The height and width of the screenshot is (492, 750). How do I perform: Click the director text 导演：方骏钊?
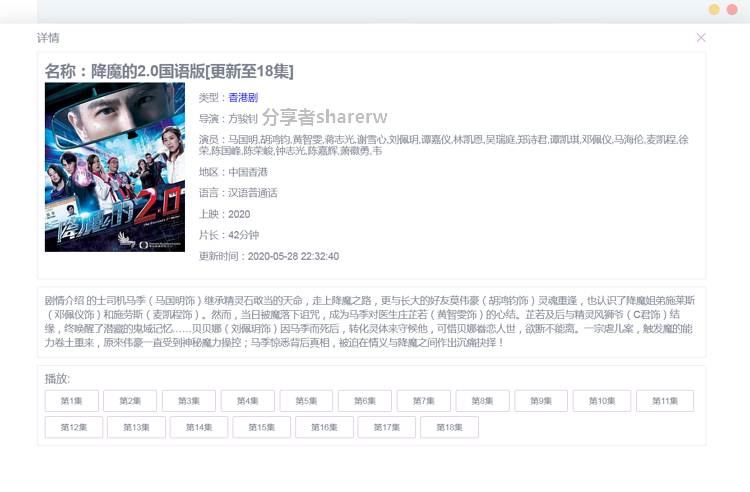click(x=228, y=119)
